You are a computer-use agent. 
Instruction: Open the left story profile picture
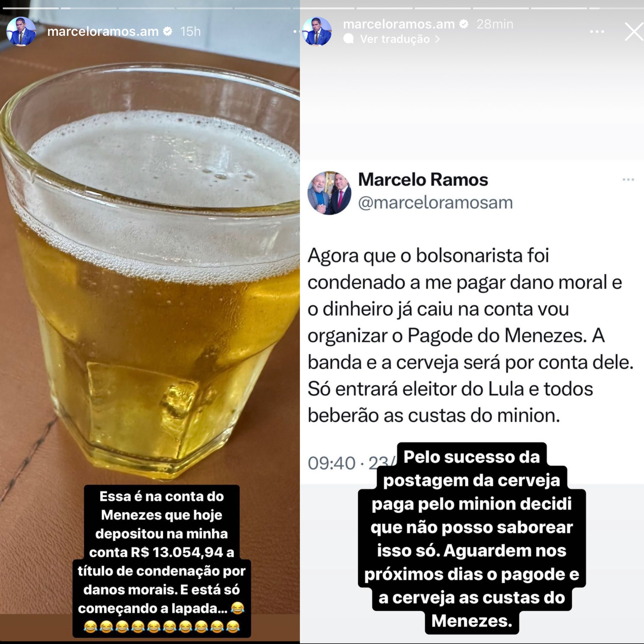pyautogui.click(x=21, y=31)
